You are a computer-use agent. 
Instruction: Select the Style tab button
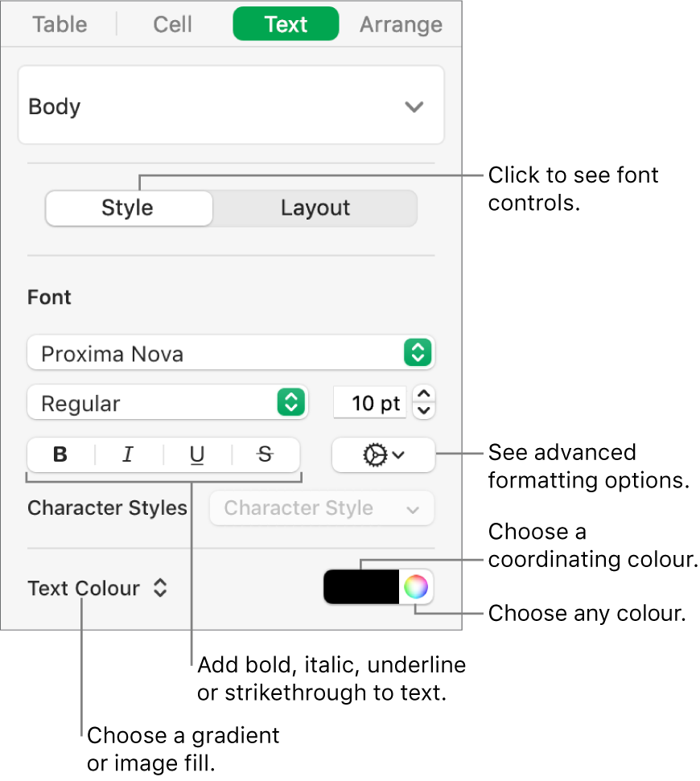click(129, 208)
